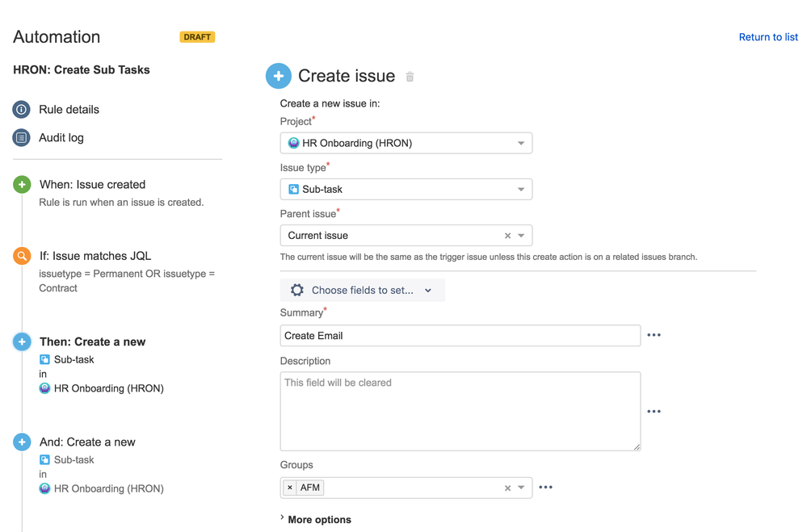The width and height of the screenshot is (807, 532).
Task: Click the 'Create a new issue in:' label
Action: (x=330, y=103)
